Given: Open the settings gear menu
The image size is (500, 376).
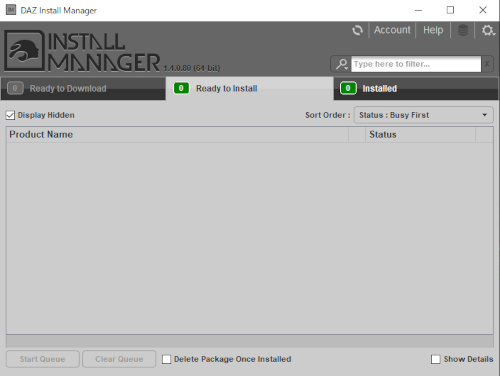Looking at the screenshot, I should point(488,30).
